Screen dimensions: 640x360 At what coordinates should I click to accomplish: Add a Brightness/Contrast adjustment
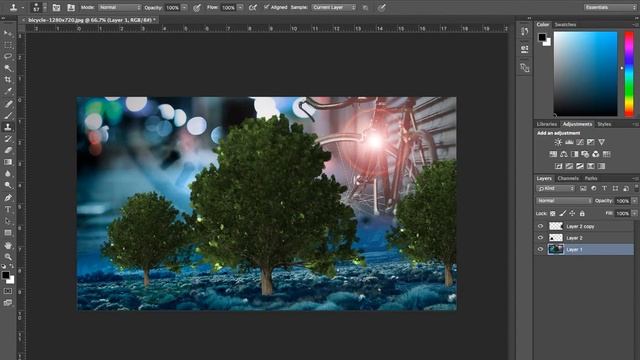pos(558,142)
